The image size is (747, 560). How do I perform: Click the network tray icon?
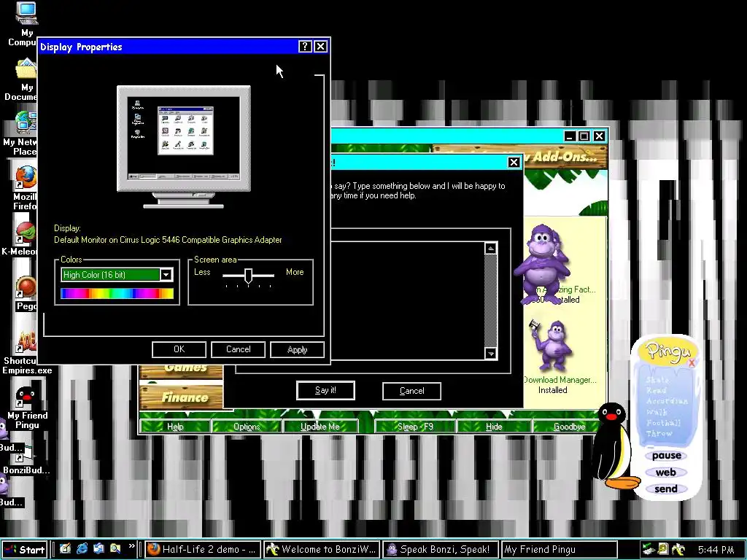(648, 549)
